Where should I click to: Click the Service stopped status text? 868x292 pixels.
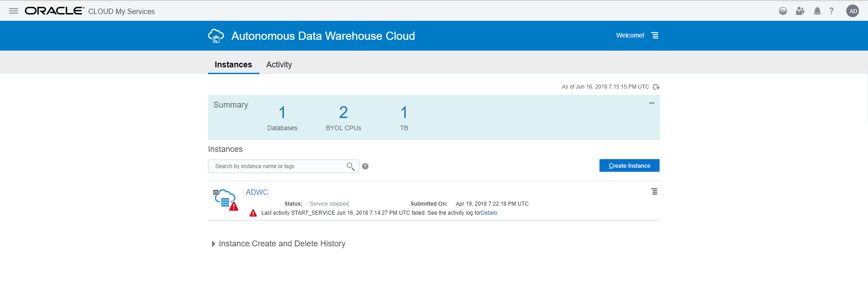coord(329,204)
